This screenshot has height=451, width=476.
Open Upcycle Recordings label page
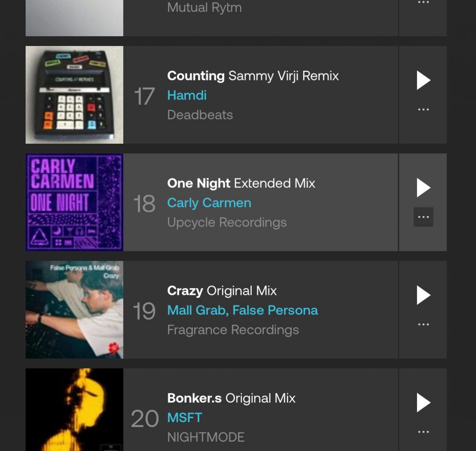227,223
